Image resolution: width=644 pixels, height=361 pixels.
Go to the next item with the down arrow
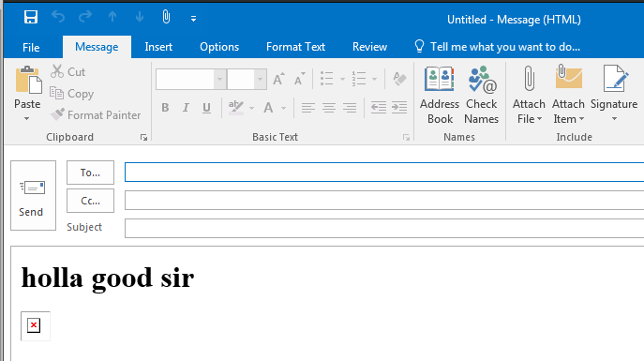pos(140,17)
